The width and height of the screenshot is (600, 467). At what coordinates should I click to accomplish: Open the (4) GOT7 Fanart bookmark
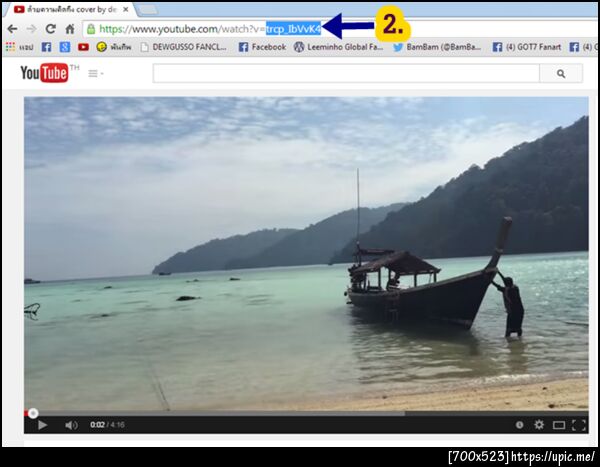[527, 47]
